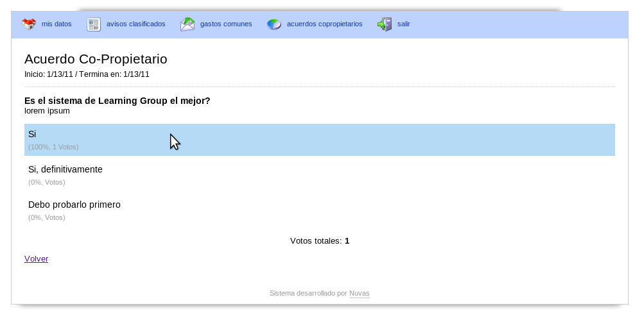Click the lorem ipsum description

click(x=47, y=111)
